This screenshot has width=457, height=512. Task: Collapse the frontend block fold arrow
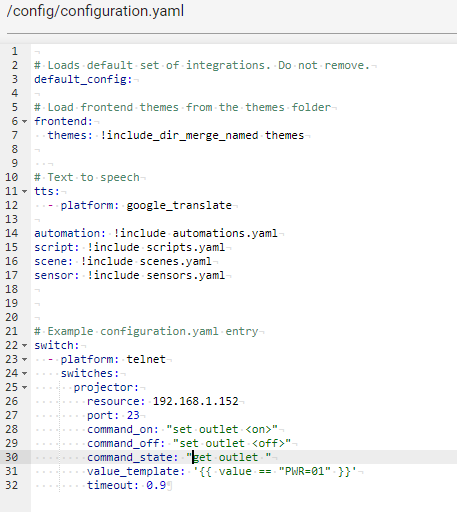pos(25,122)
